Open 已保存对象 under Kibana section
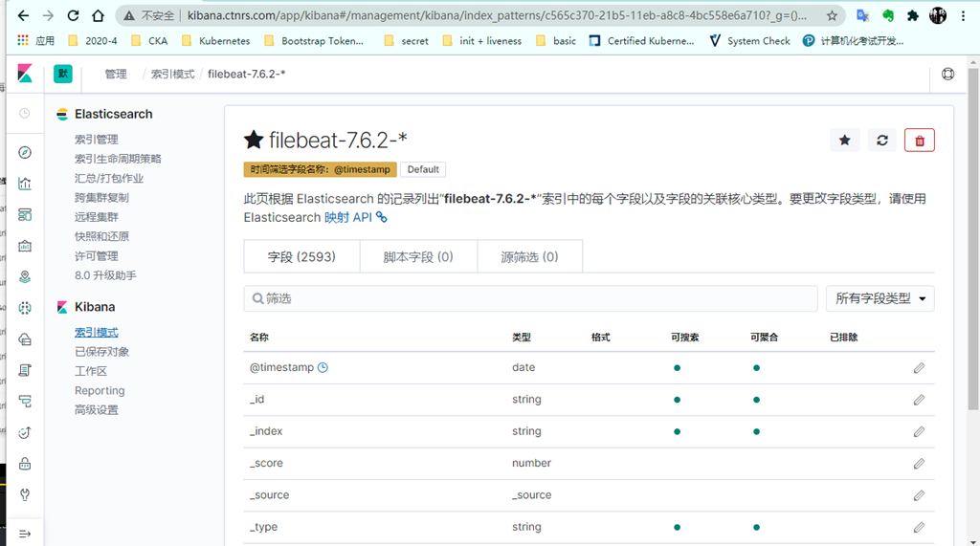 pos(101,352)
